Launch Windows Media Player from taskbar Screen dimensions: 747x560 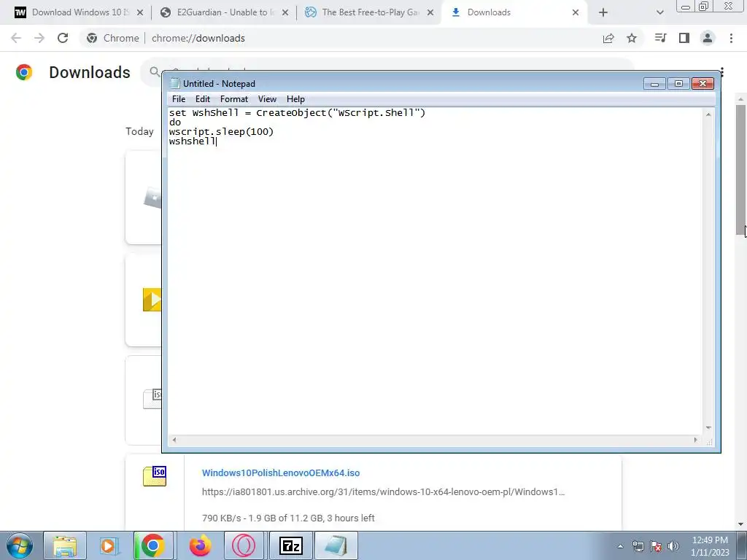(108, 546)
